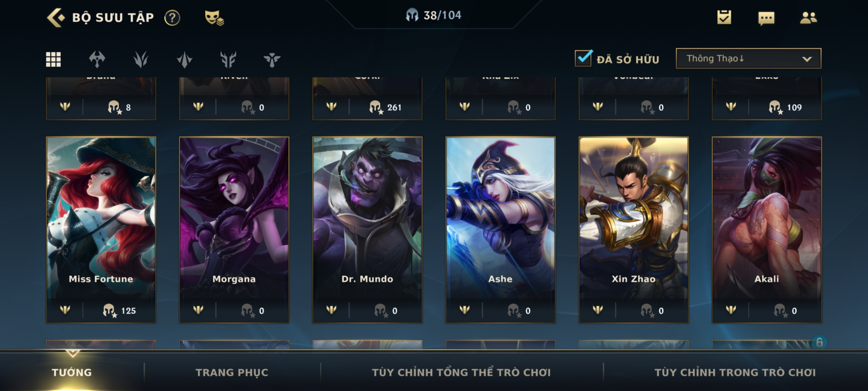
Task: Switch to the Trang Phục tab
Action: (x=232, y=372)
